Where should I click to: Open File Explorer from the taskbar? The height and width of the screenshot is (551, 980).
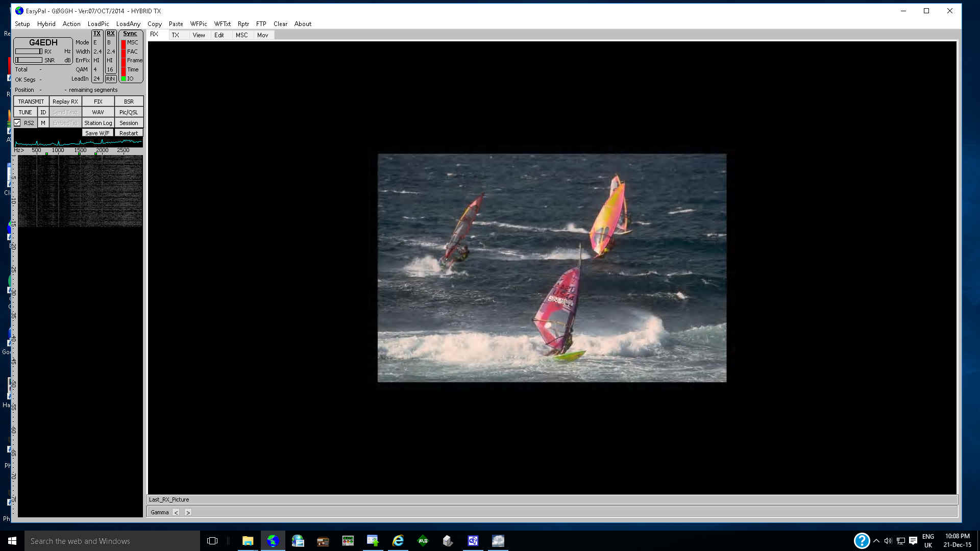248,541
